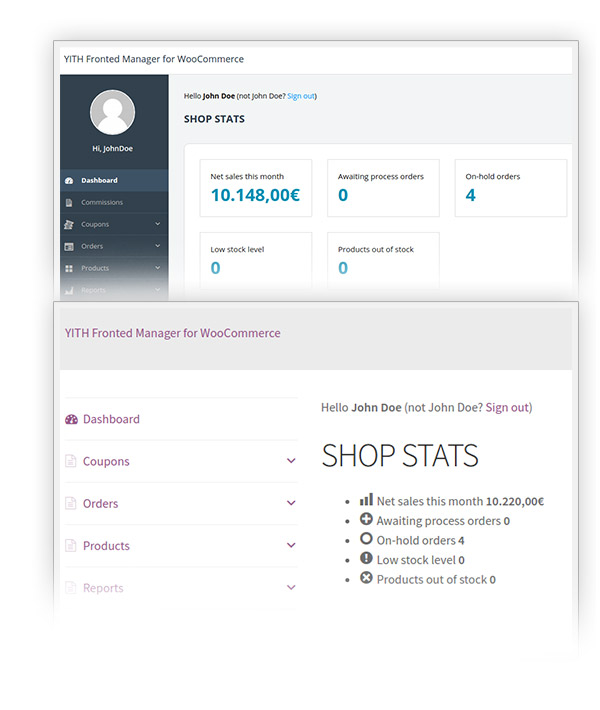
Task: Expand Coupons chevron in the light menu
Action: tap(291, 462)
